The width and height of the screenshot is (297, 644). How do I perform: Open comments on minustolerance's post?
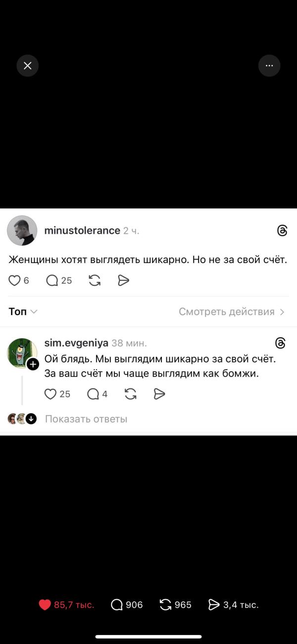pos(52,280)
